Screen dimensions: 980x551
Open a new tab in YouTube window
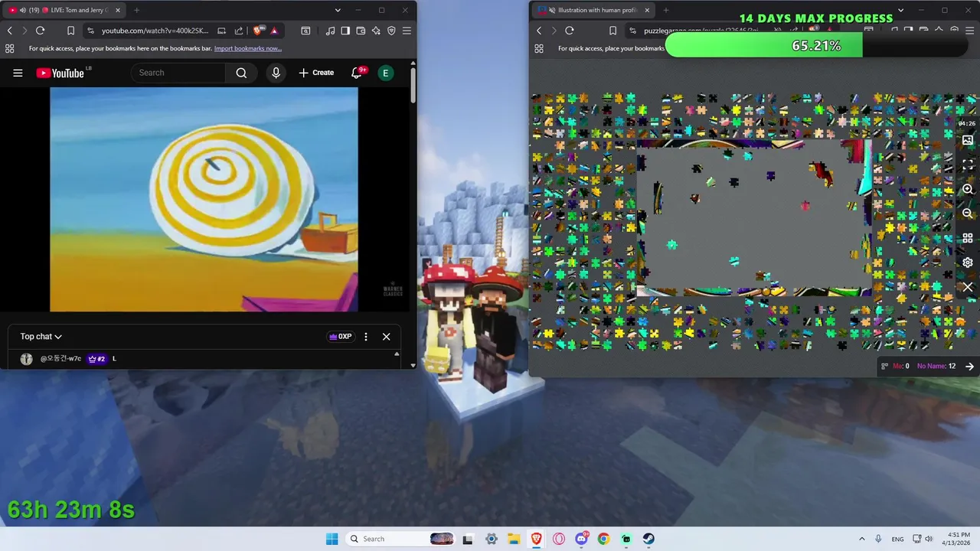tap(136, 10)
